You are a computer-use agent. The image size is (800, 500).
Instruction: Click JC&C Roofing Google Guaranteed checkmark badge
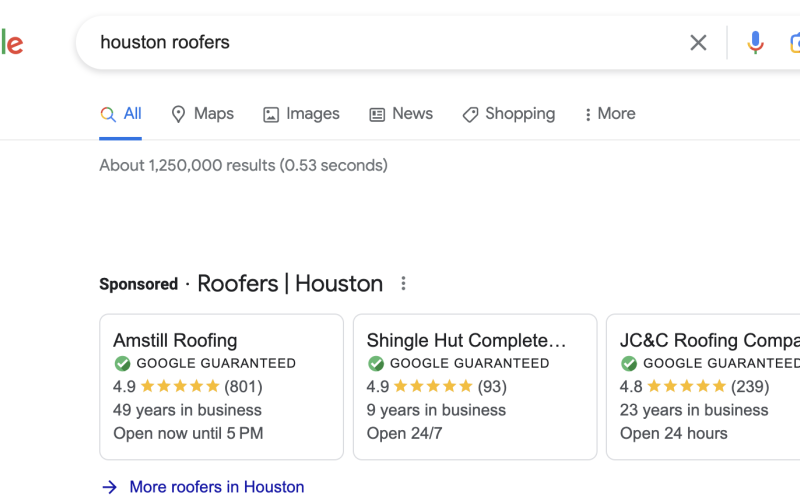click(629, 363)
